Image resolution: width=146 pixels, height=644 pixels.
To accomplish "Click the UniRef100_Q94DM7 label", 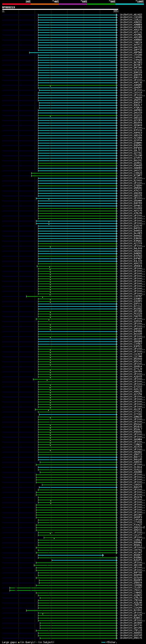I will [x=131, y=88].
